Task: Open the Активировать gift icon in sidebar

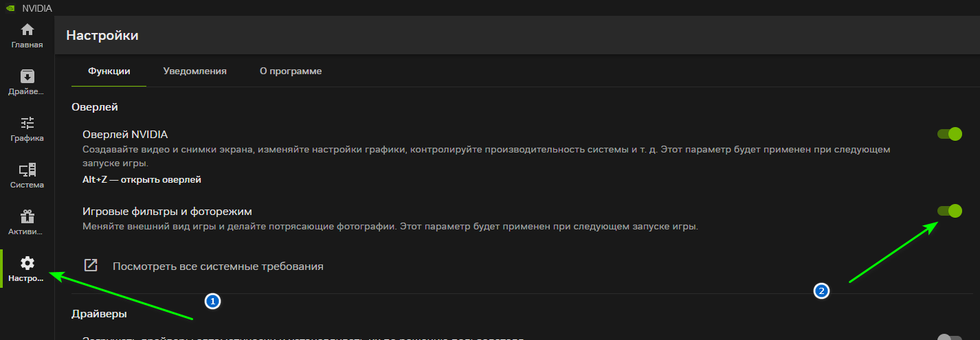Action: 27,216
